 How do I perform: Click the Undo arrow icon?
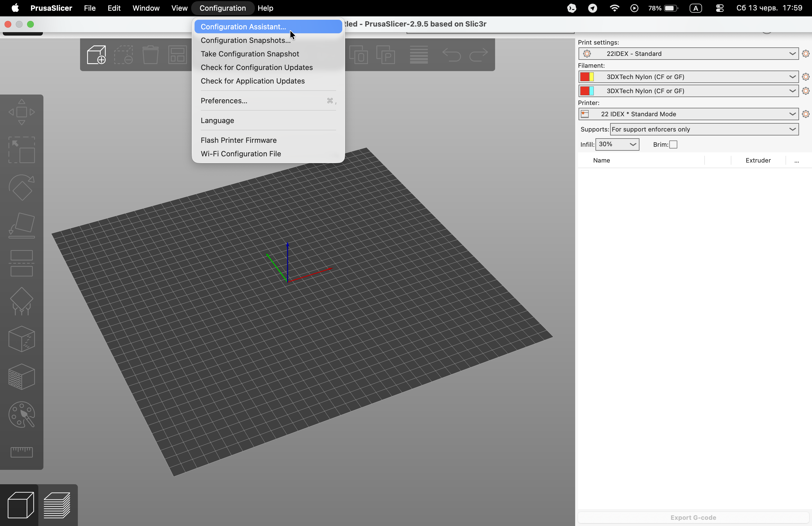[451, 55]
